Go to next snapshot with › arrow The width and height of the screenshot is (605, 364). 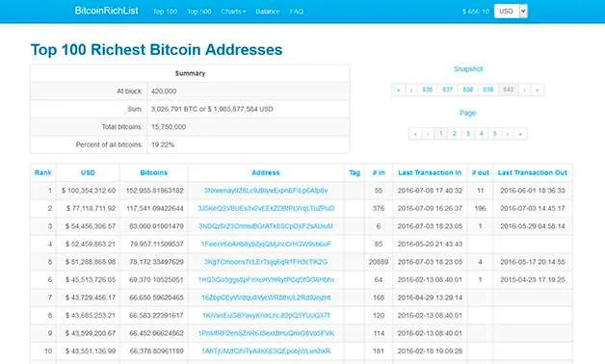pos(524,90)
